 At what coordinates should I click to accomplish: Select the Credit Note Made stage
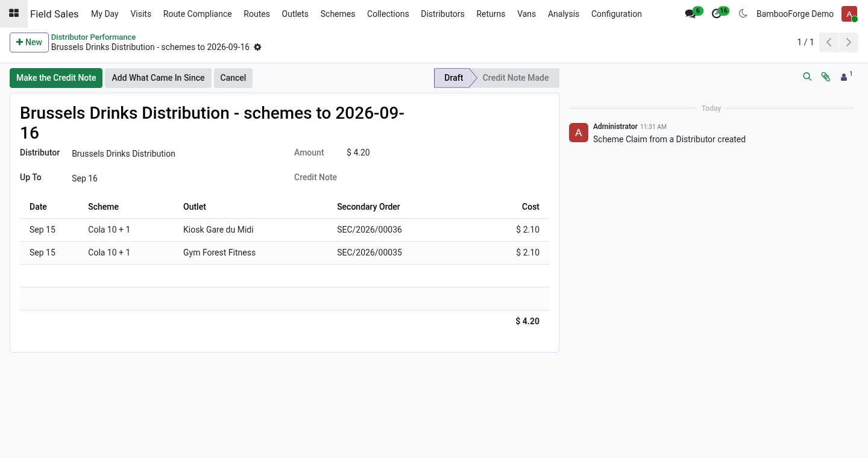click(x=515, y=78)
